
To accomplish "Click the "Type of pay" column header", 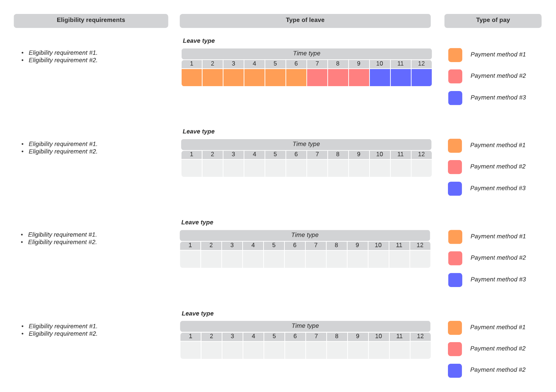I will pyautogui.click(x=493, y=20).
